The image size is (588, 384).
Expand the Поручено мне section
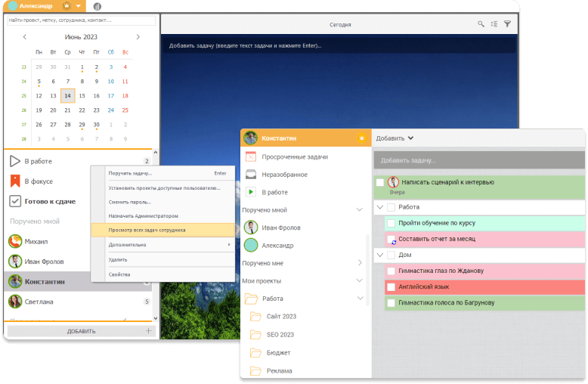[x=360, y=263]
